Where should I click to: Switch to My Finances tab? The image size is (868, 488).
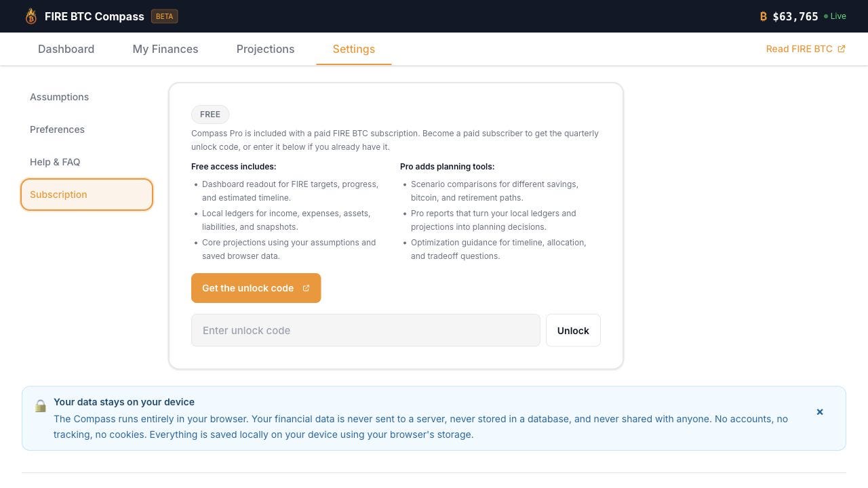click(165, 49)
